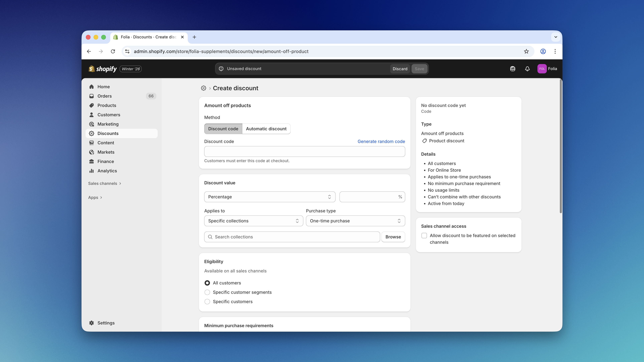Reload the page in the browser
Screen dimensions: 644x362
[x=113, y=51]
